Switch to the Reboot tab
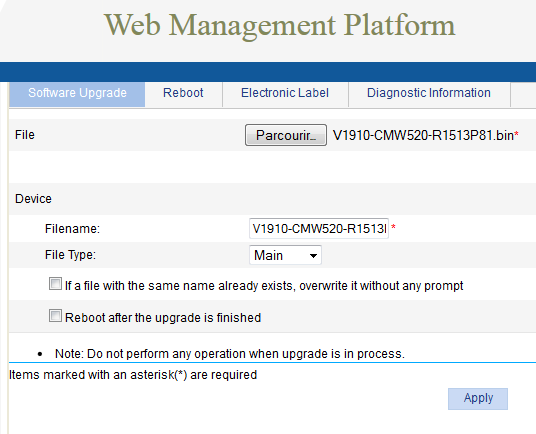 pos(183,93)
